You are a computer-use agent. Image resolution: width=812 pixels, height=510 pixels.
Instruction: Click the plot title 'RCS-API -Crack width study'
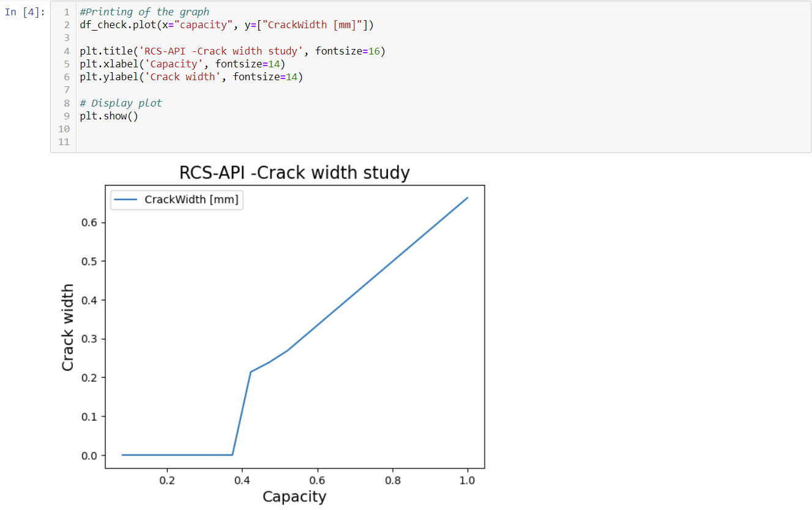pyautogui.click(x=294, y=173)
